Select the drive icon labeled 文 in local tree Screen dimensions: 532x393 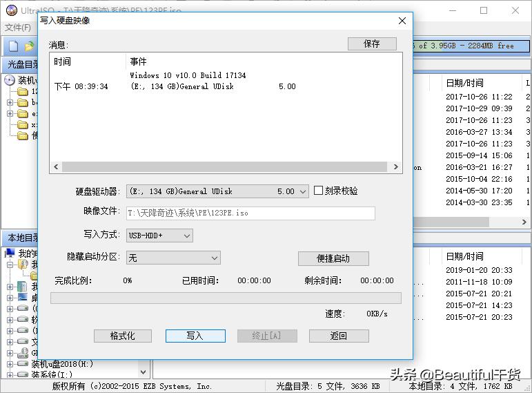coord(23,342)
